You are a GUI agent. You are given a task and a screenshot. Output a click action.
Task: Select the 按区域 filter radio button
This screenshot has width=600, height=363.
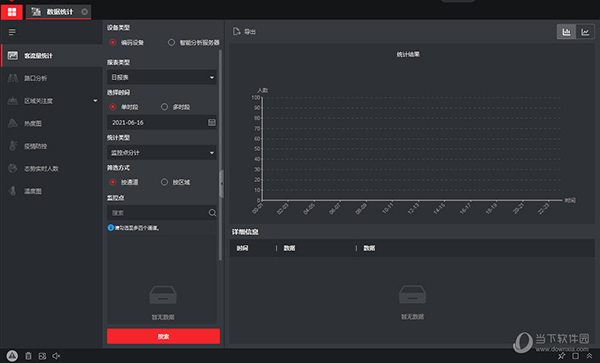pos(164,182)
